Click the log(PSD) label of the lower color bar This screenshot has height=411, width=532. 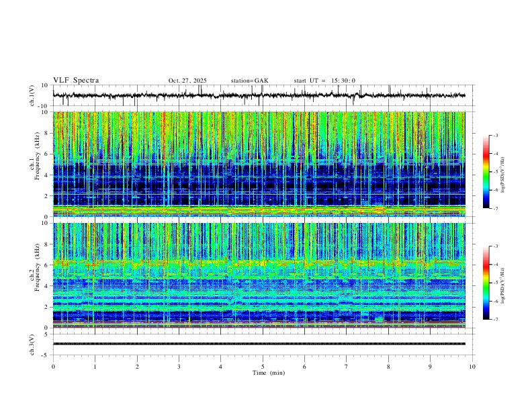click(502, 285)
